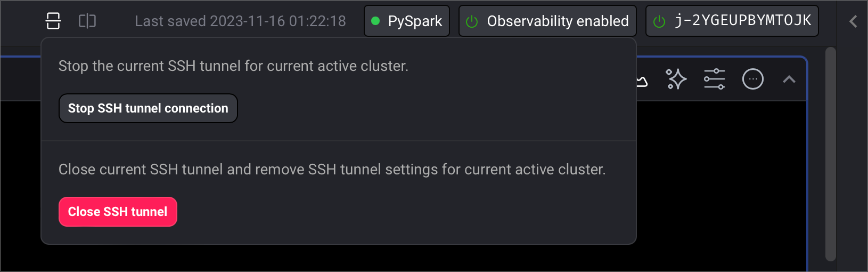Image resolution: width=868 pixels, height=272 pixels.
Task: Click the Stop SSH tunnel connection button
Action: [148, 108]
